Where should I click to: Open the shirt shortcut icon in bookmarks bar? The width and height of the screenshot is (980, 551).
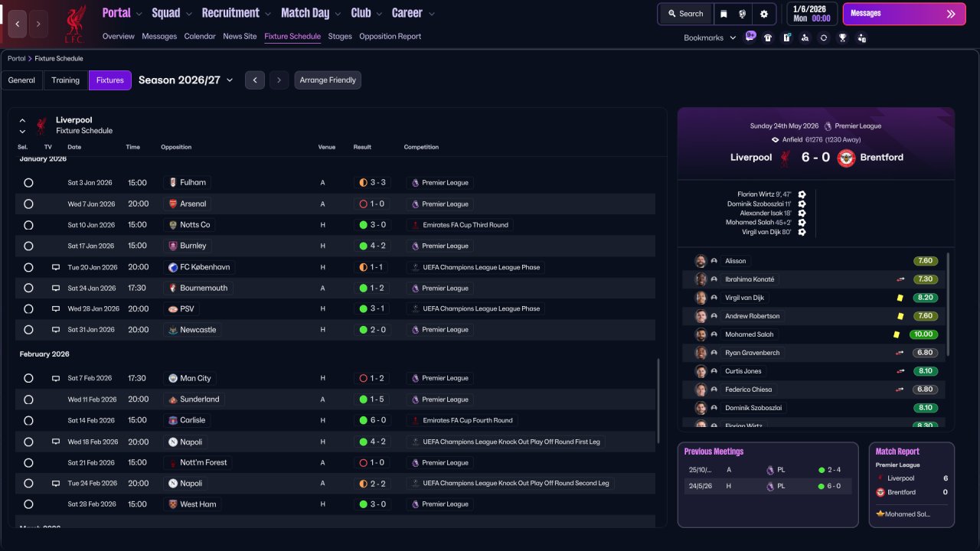[x=768, y=37]
